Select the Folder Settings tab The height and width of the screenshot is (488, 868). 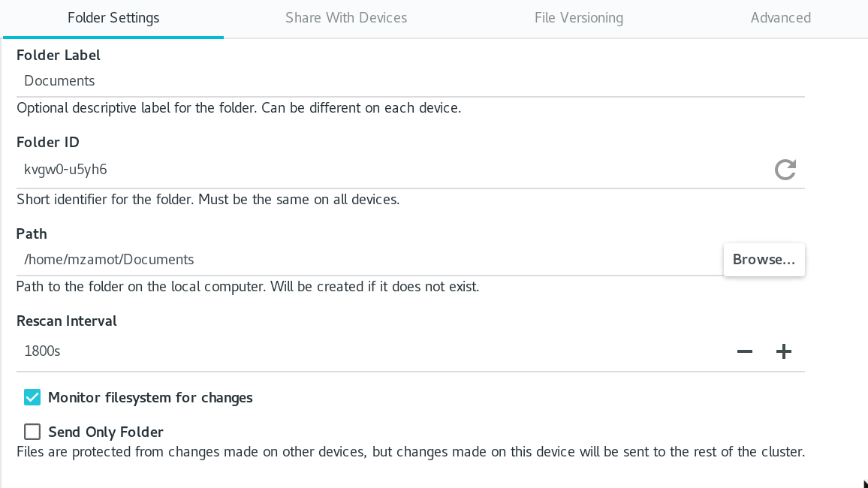tap(113, 18)
